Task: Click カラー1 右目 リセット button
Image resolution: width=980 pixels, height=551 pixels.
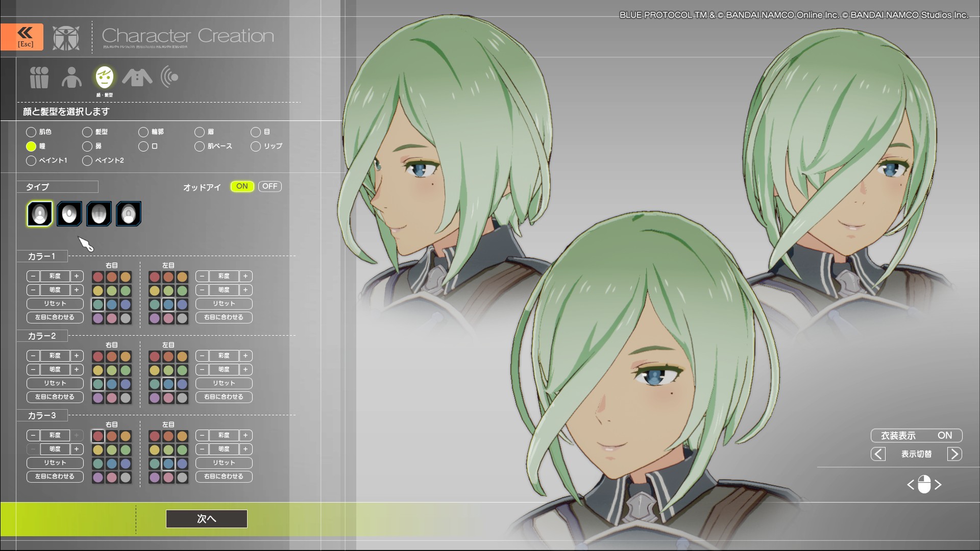Action: pyautogui.click(x=55, y=304)
